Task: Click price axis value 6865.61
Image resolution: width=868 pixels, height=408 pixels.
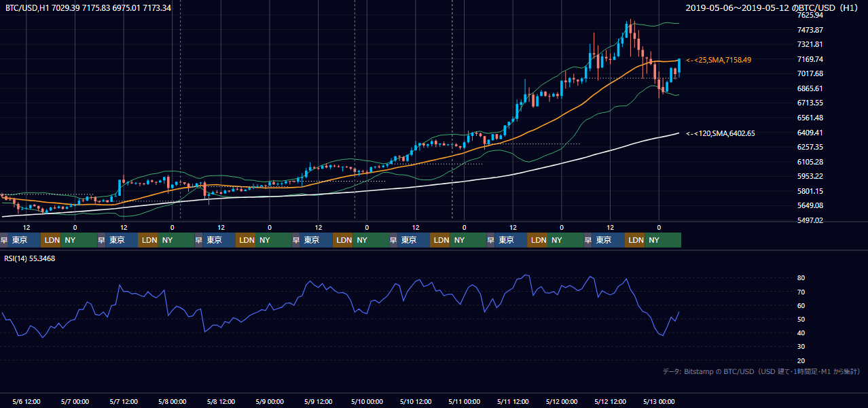Action: [x=810, y=88]
